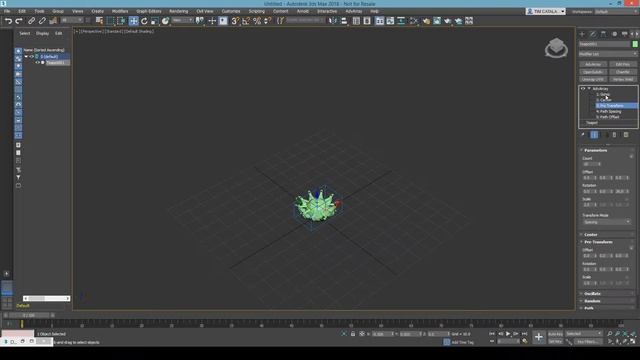Viewport: 640px width, 360px height.
Task: Select the Link tool
Action: [x=31, y=21]
